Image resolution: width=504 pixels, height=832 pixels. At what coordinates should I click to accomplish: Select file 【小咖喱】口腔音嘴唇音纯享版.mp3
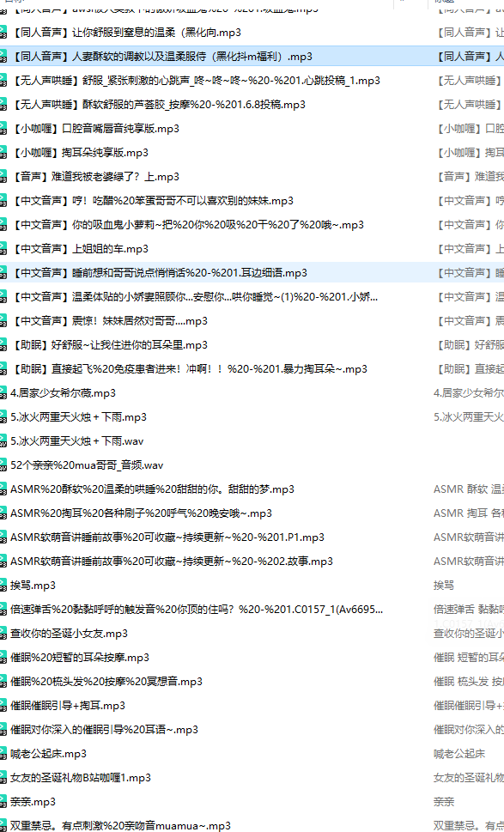coord(95,129)
